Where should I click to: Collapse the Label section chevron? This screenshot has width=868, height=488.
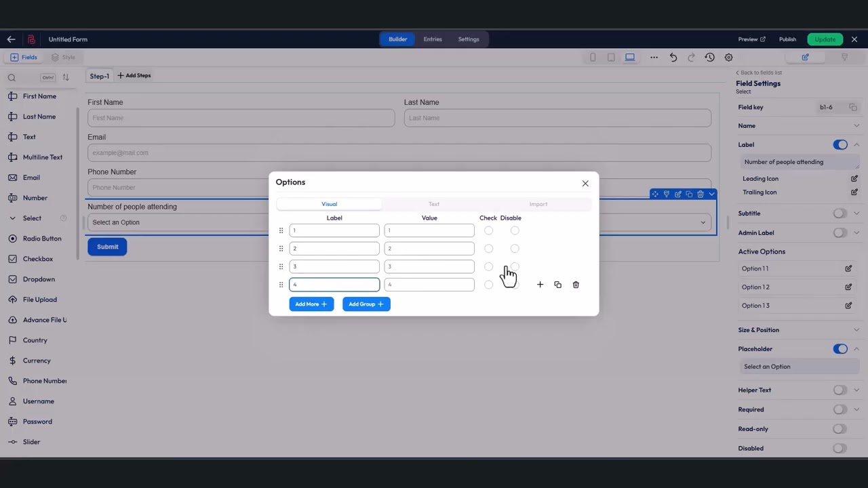coord(856,145)
